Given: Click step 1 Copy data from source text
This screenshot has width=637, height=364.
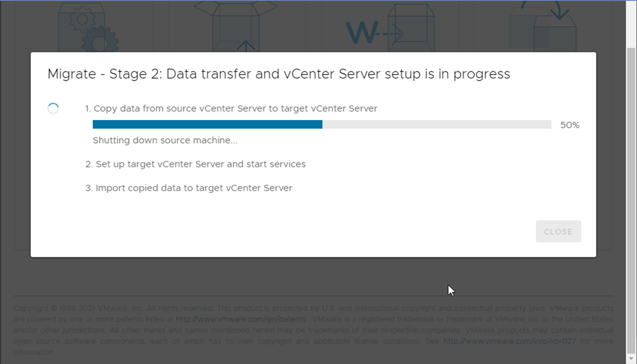Looking at the screenshot, I should (x=231, y=108).
